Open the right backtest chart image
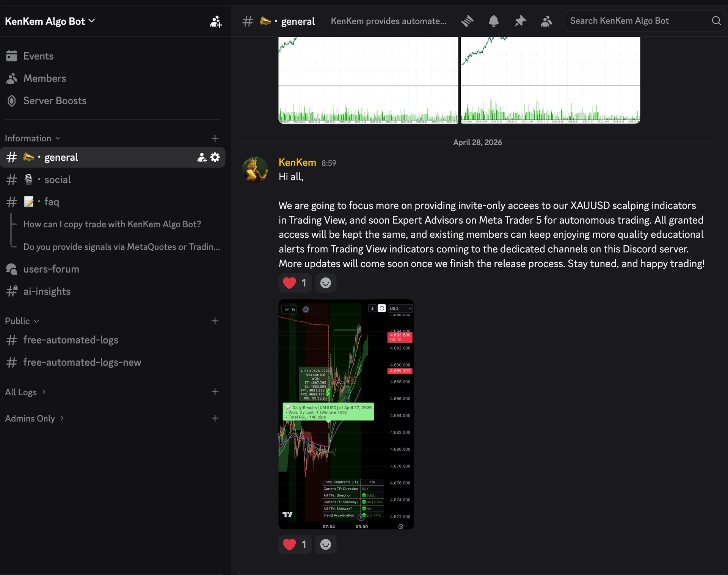This screenshot has width=728, height=575. [x=550, y=80]
